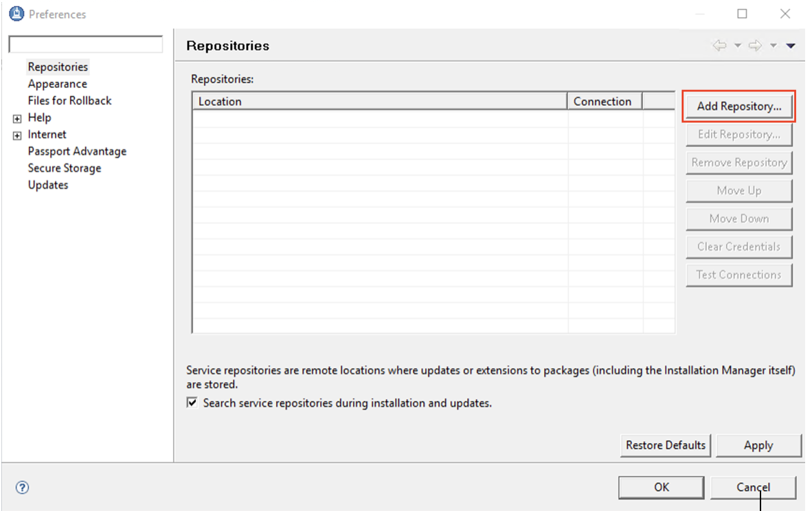Focus the preferences filter text field
812x511 pixels.
coord(85,45)
